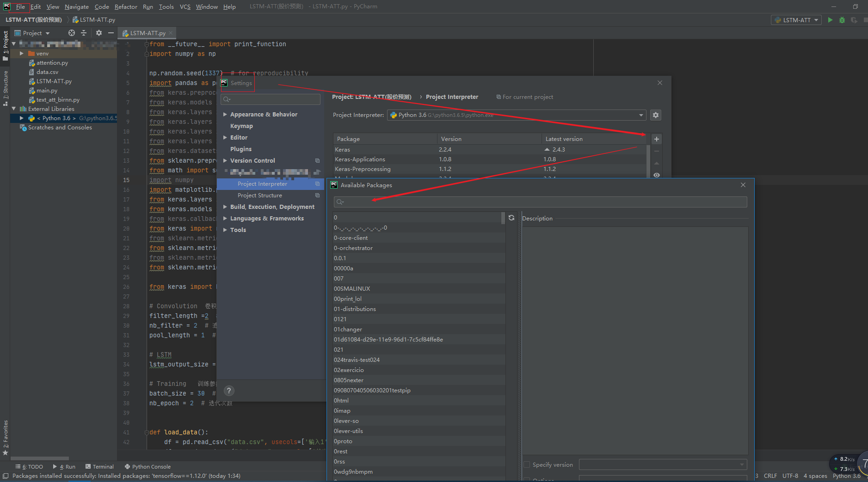The image size is (868, 482).
Task: Open help with the question mark button
Action: (x=229, y=390)
